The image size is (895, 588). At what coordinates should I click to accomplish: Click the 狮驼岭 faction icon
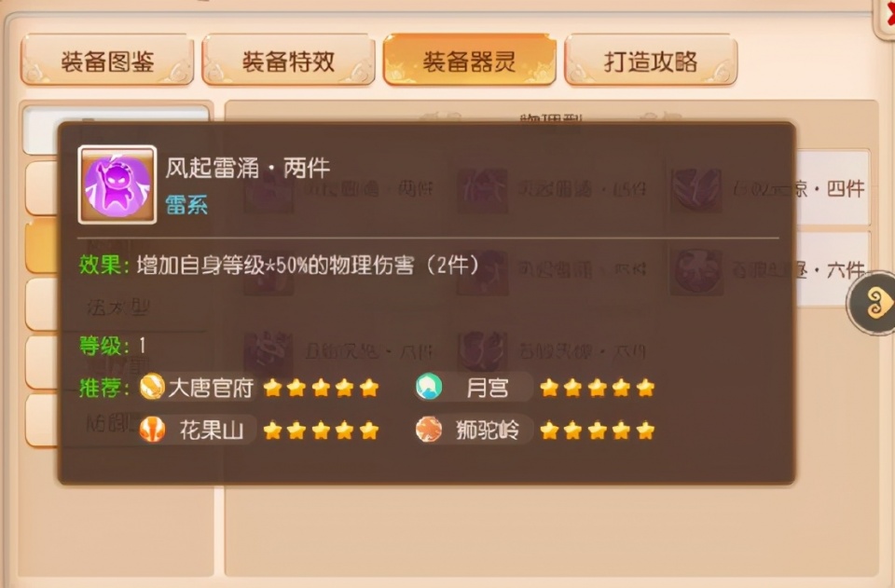point(429,430)
